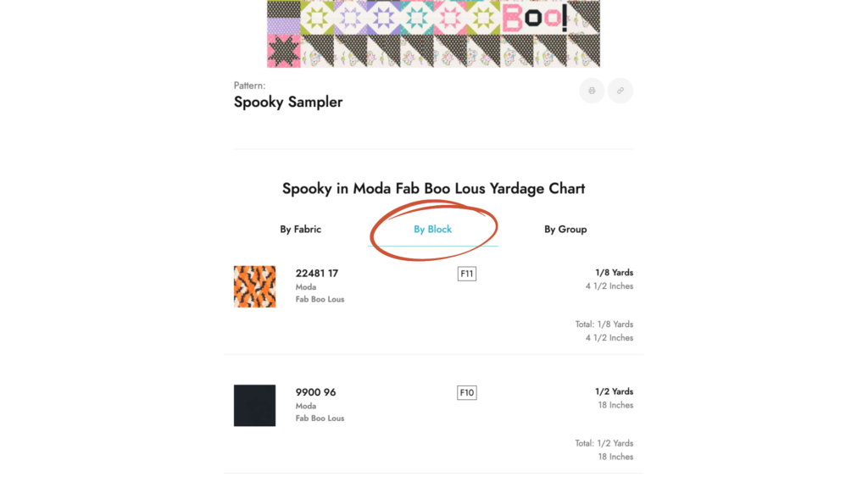Click the Boo! block in quilt image
The width and height of the screenshot is (868, 488).
click(x=534, y=17)
